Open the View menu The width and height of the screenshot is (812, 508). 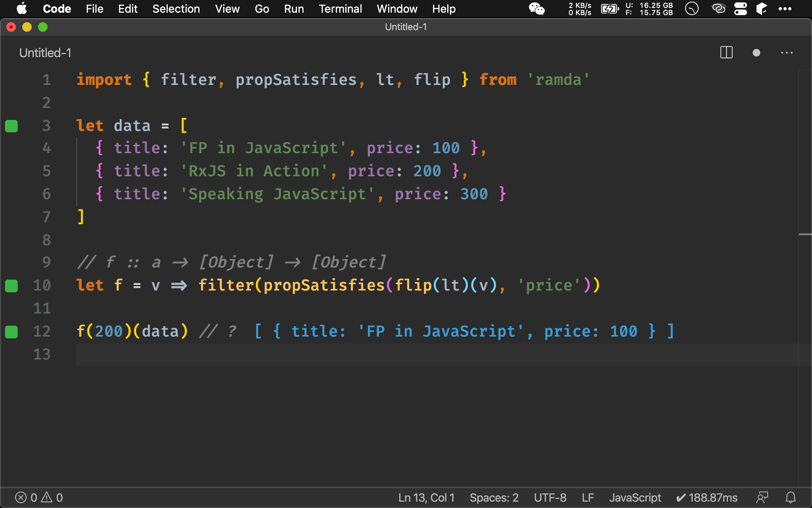point(227,9)
